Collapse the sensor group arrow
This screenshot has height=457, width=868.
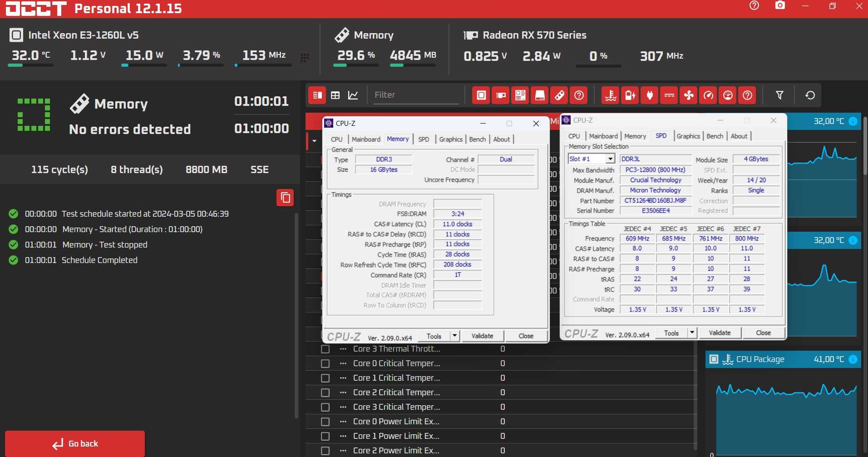pos(314,141)
